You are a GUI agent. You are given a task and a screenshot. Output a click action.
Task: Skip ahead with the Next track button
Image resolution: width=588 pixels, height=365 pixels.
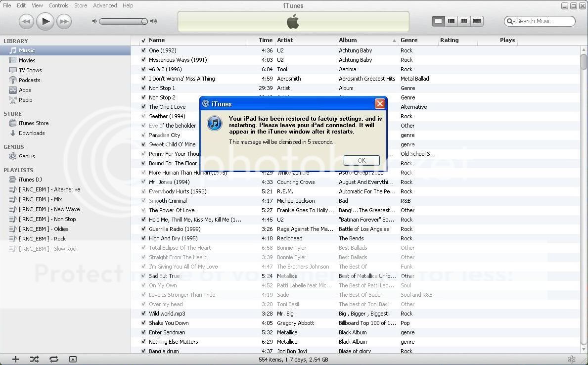click(x=64, y=21)
